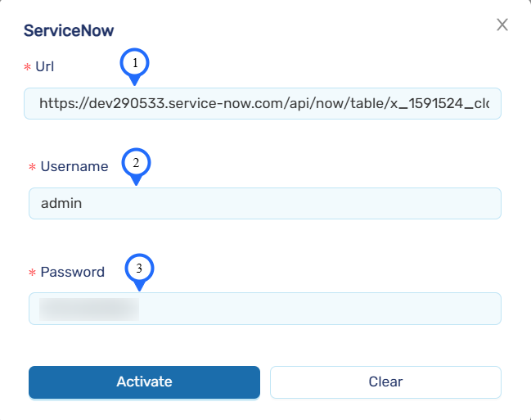Click the Url input field
The height and width of the screenshot is (420, 531).
click(x=263, y=103)
